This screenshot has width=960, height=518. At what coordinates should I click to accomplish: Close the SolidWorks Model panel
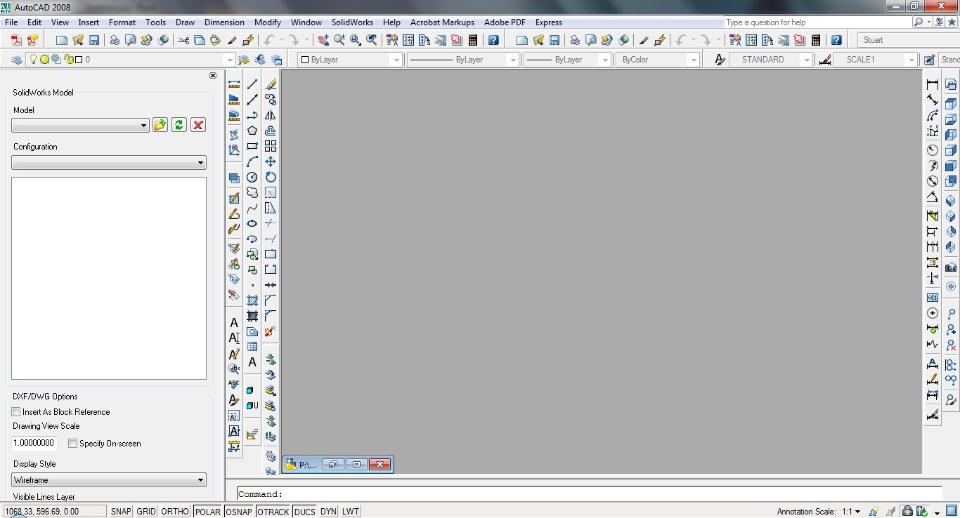(212, 75)
